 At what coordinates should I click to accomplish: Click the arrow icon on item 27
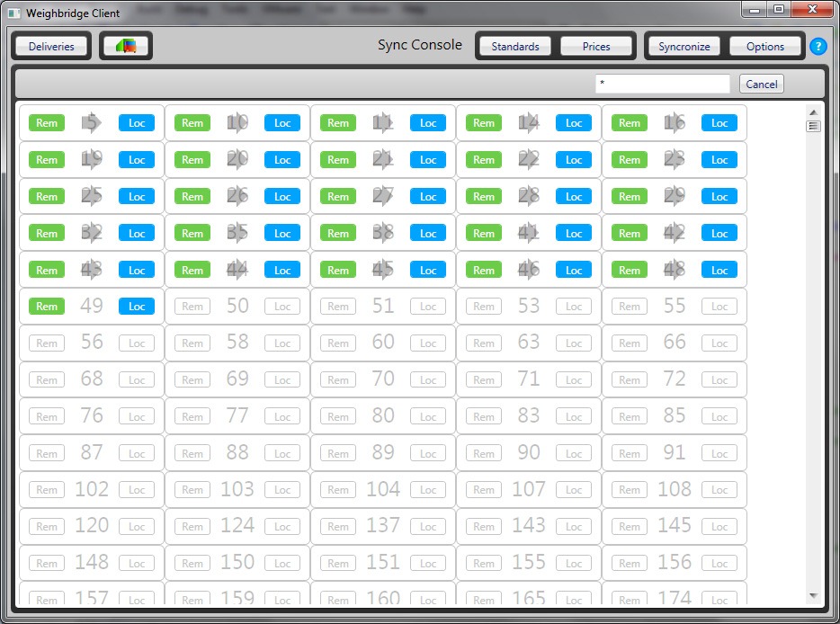[x=383, y=197]
